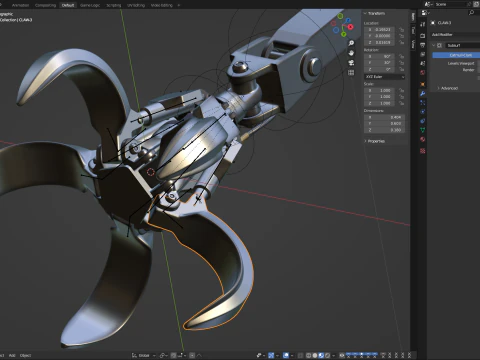Switch to the Animation workspace tab

point(20,5)
